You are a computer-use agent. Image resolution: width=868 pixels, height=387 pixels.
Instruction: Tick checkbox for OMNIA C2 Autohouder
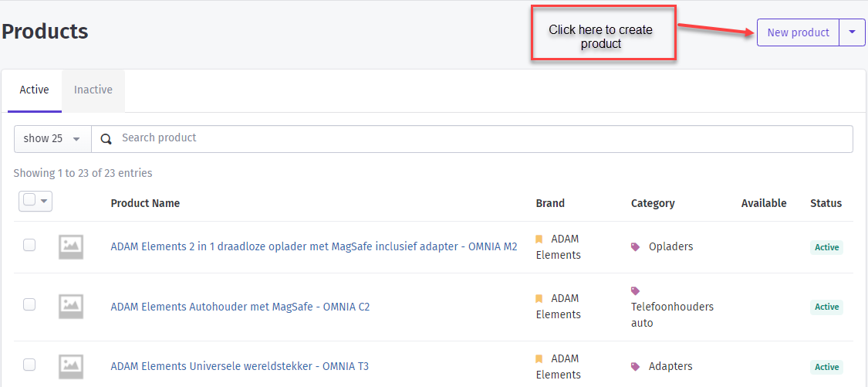[29, 304]
